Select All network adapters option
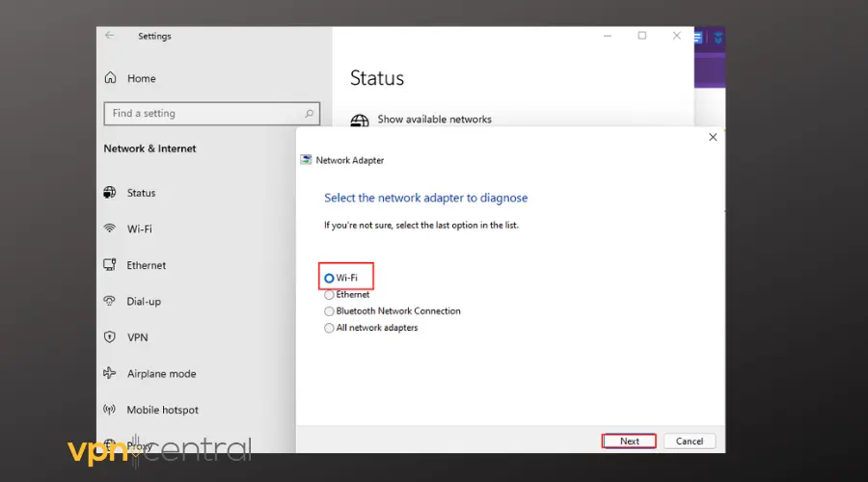868x482 pixels. tap(329, 328)
